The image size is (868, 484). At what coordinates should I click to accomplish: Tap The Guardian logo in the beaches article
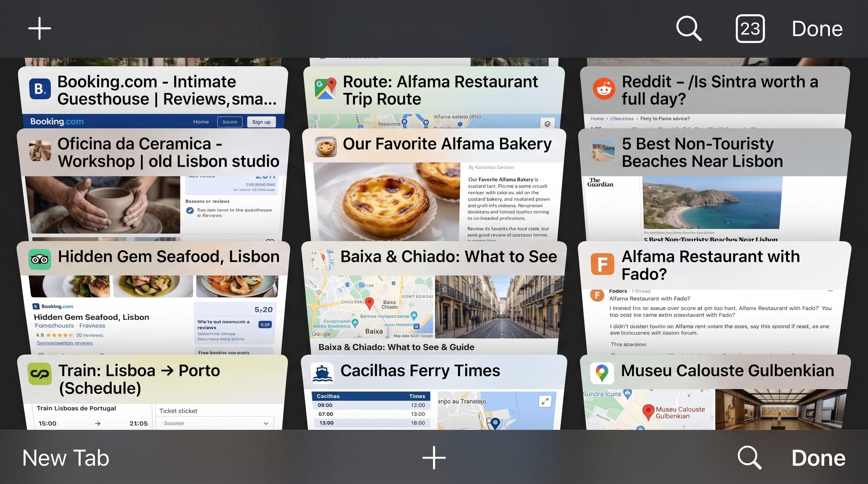[x=600, y=182]
